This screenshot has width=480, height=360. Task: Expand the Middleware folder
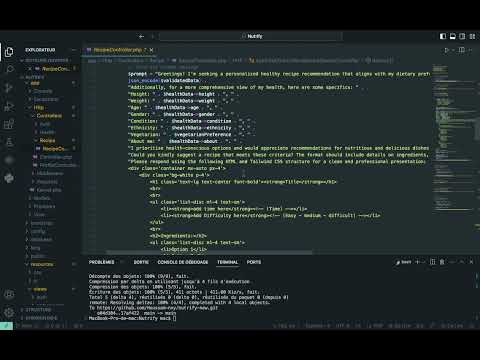coord(50,173)
